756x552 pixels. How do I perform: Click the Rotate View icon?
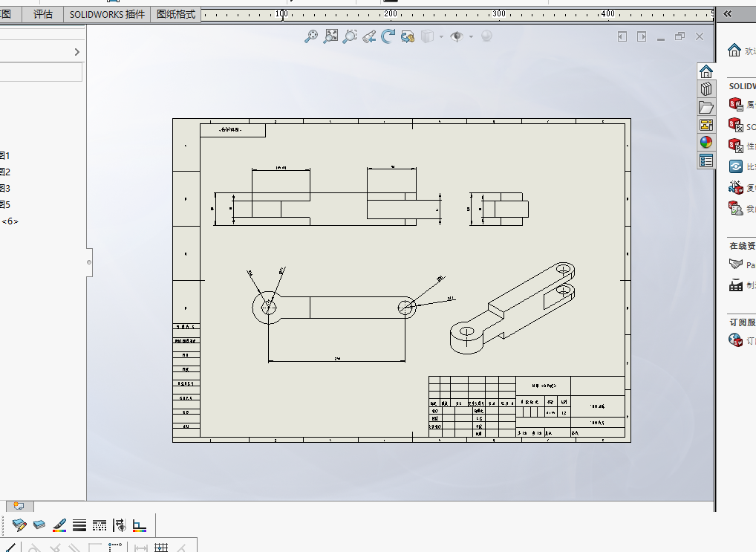pos(388,36)
